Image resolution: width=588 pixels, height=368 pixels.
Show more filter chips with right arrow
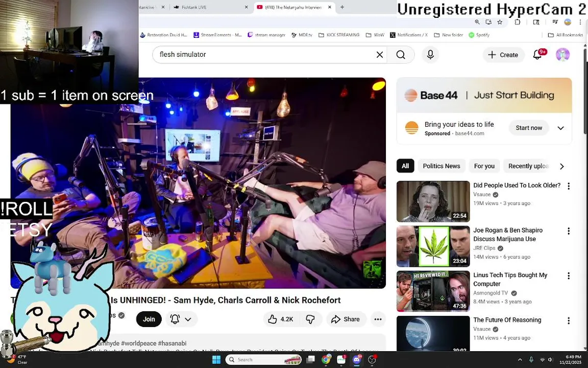(x=562, y=166)
